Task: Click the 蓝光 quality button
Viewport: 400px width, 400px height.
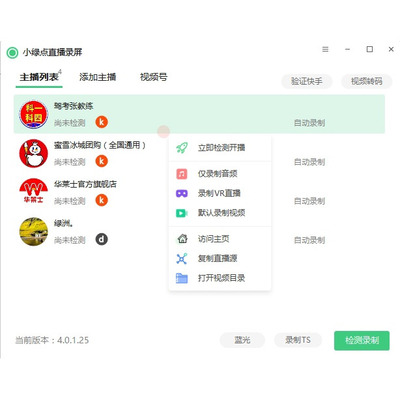Action: click(242, 340)
